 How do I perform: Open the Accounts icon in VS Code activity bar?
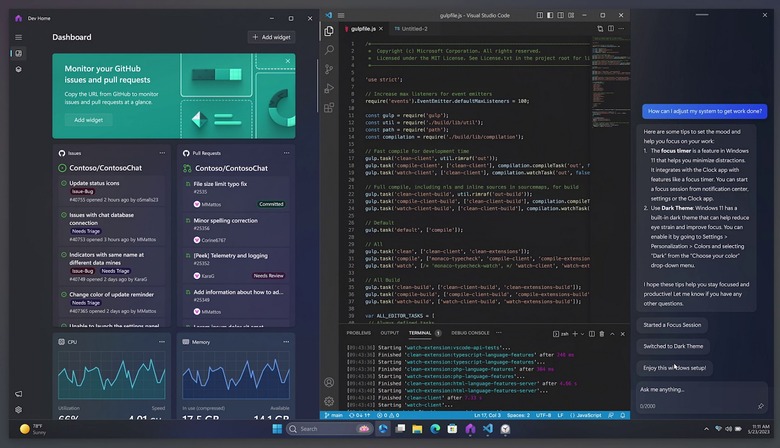point(329,382)
